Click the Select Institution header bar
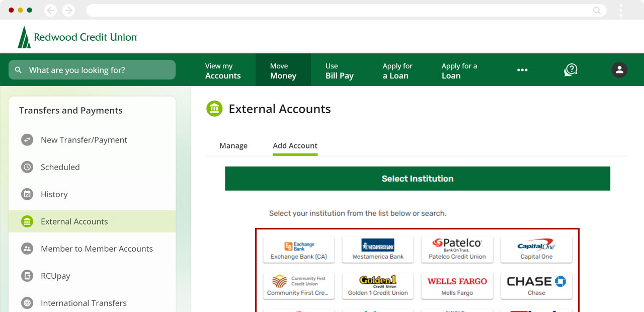Image resolution: width=644 pixels, height=312 pixels. click(x=418, y=179)
